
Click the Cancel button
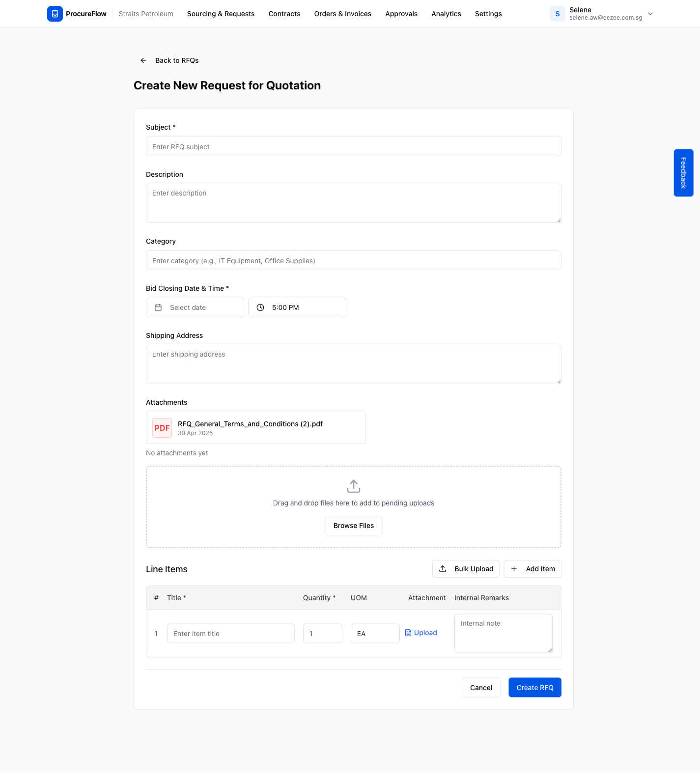[481, 688]
